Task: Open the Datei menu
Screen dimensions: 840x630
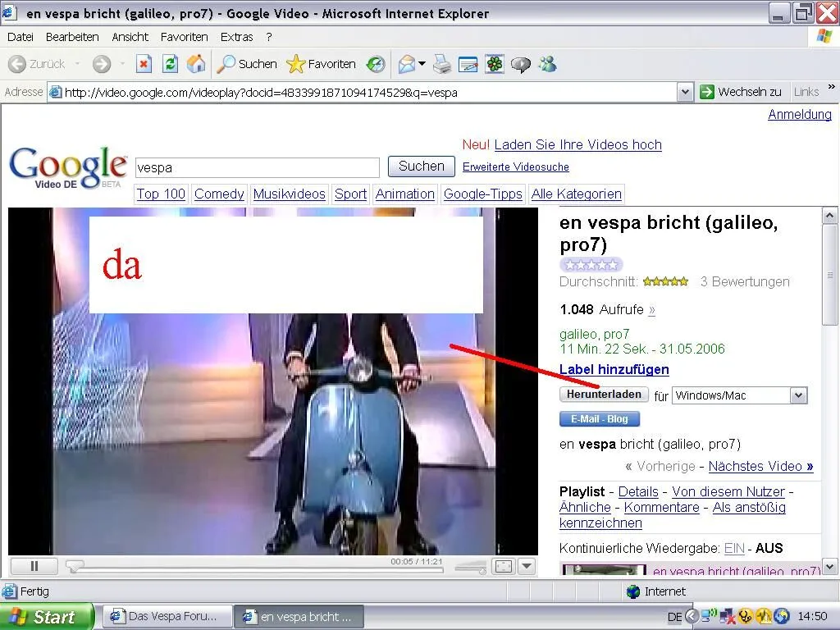Action: 21,37
